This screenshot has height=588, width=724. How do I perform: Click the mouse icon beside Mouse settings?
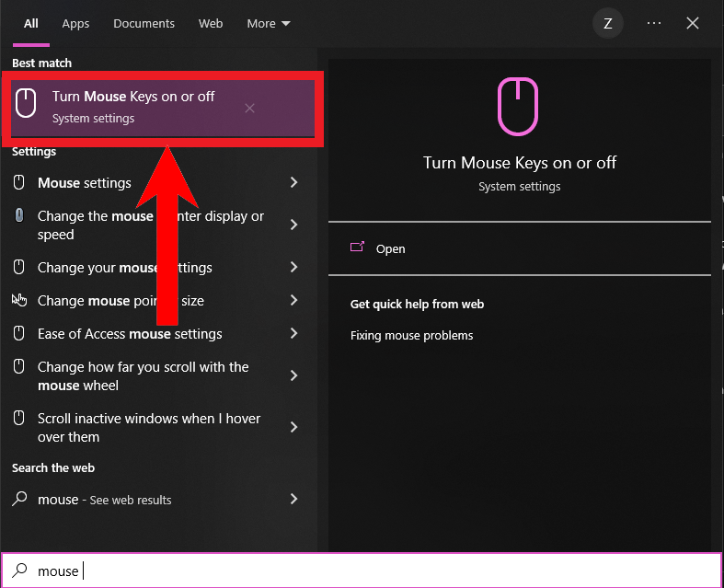click(18, 183)
